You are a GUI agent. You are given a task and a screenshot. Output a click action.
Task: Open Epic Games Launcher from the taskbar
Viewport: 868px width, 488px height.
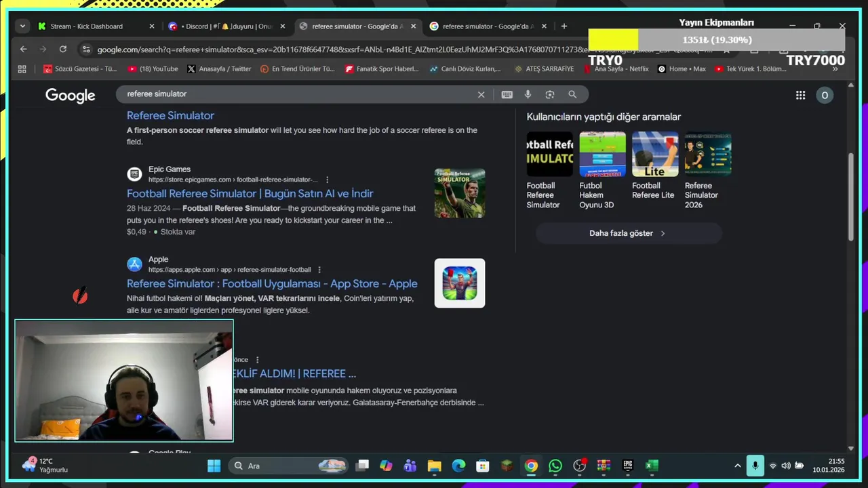628,466
